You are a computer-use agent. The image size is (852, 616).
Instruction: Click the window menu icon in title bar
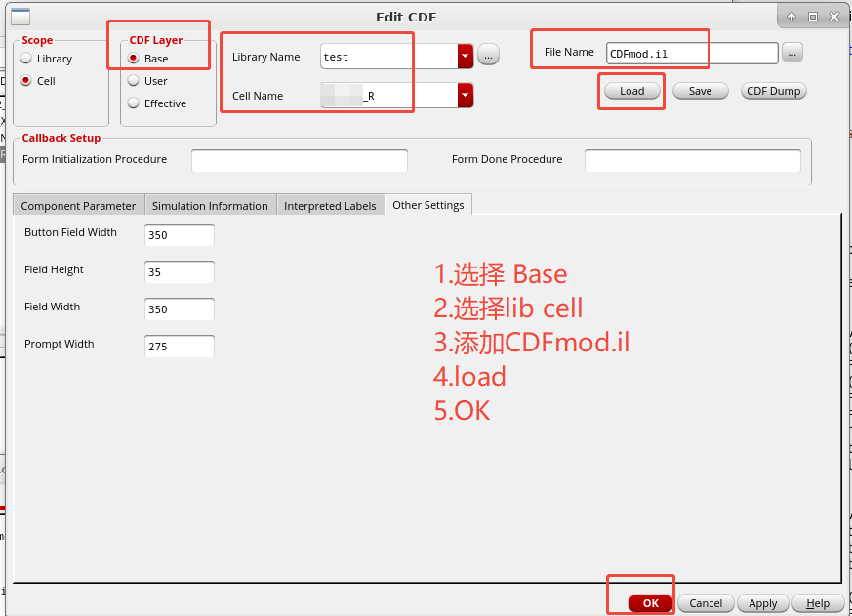point(20,17)
